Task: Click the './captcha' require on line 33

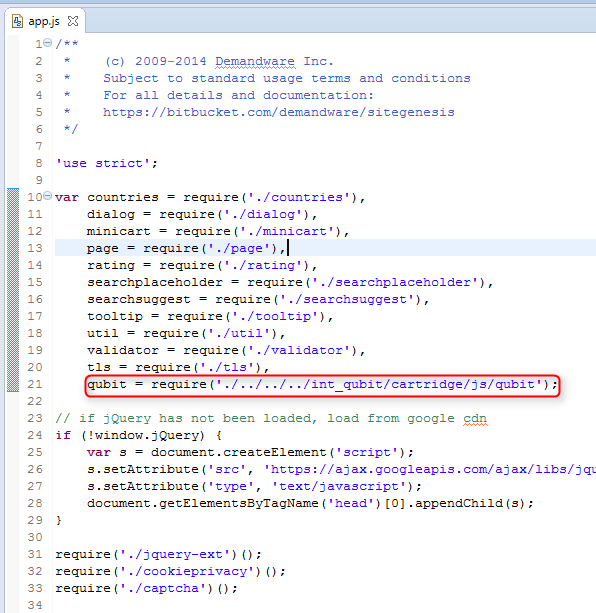Action: pyautogui.click(x=147, y=589)
